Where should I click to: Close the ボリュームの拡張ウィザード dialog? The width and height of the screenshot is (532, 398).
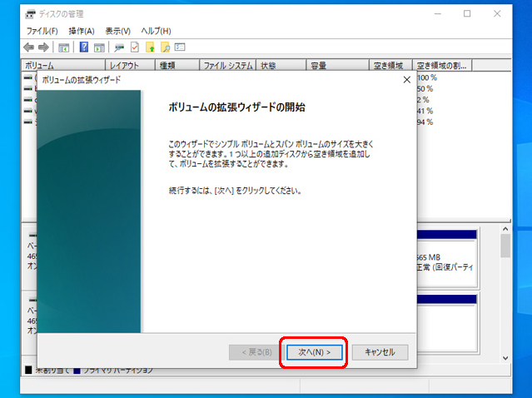coord(407,80)
